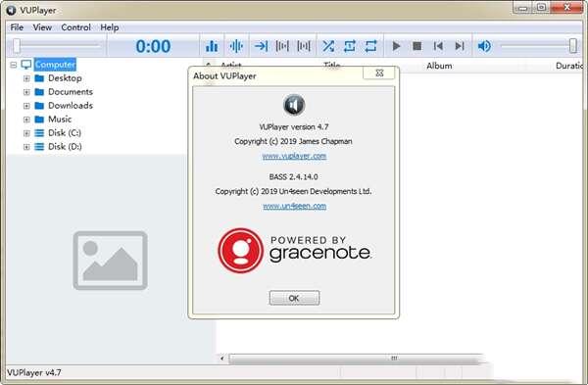This screenshot has height=385, width=588.
Task: Skip to previous track
Action: pos(438,46)
